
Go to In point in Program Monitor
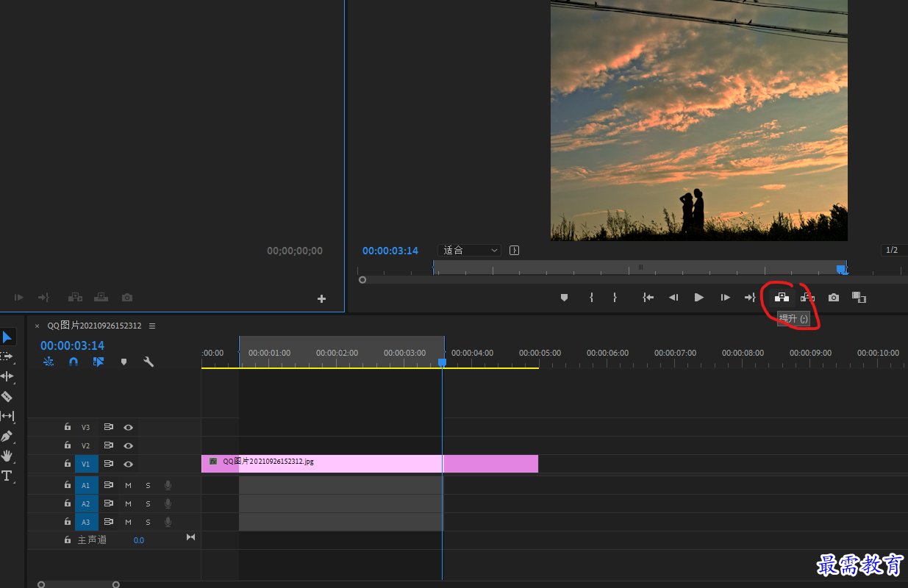point(648,298)
